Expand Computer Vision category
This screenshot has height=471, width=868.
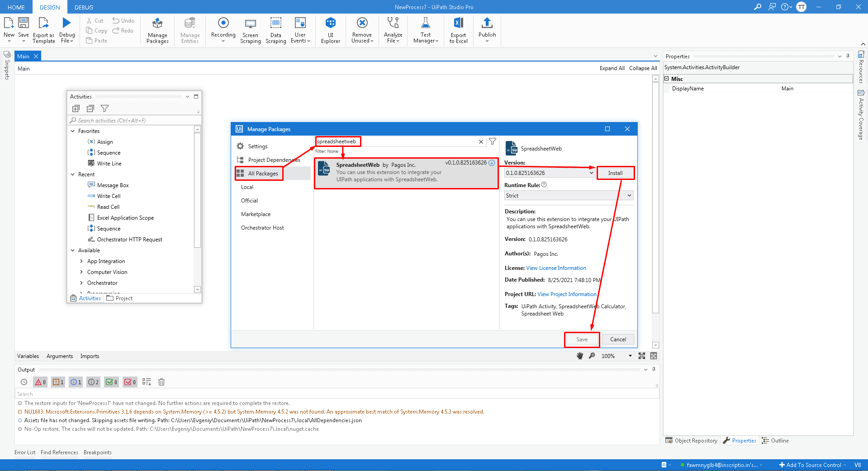click(x=81, y=272)
